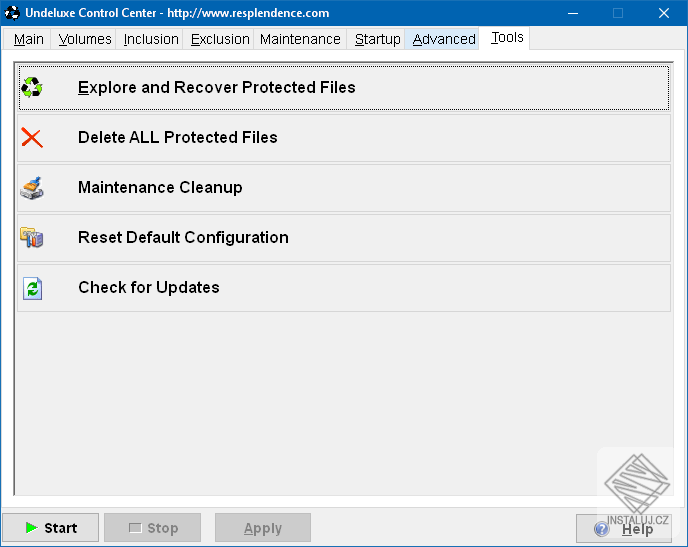Open Help
This screenshot has width=688, height=547.
tap(624, 528)
